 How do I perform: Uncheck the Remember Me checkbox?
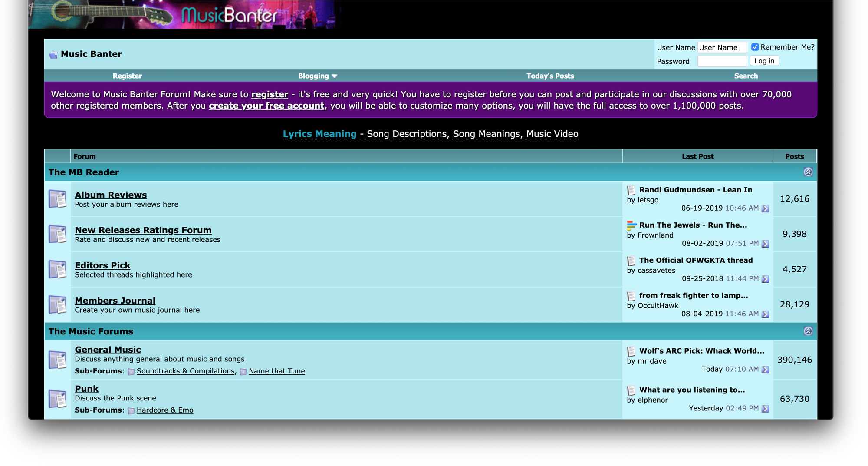click(755, 47)
